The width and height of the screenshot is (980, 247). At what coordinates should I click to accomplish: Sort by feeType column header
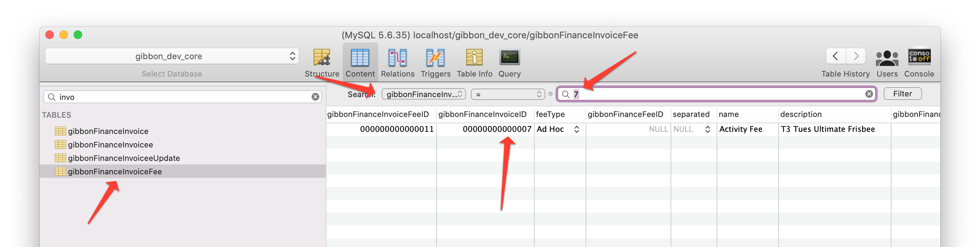coord(560,114)
